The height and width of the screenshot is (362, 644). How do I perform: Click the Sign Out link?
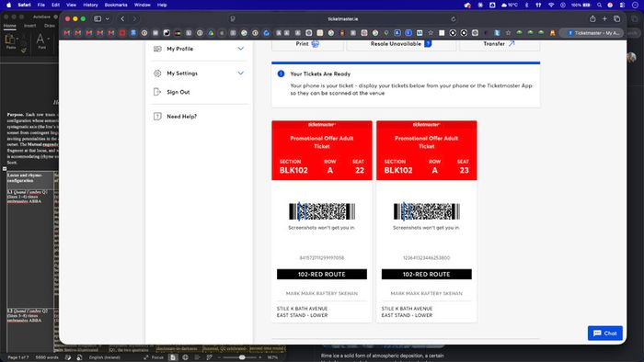(x=178, y=92)
